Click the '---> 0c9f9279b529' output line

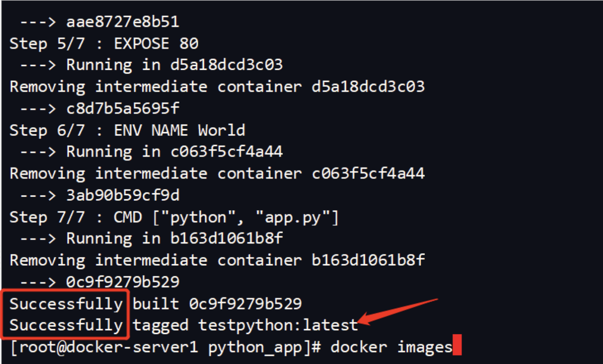pyautogui.click(x=100, y=282)
